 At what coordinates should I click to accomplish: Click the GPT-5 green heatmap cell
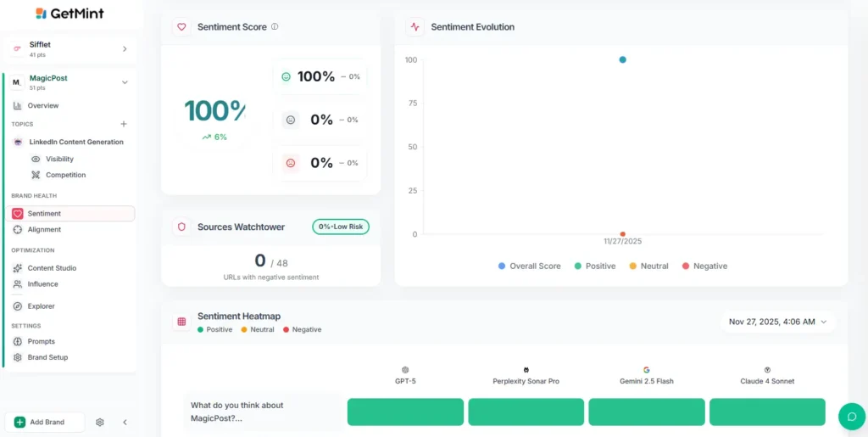pos(405,412)
